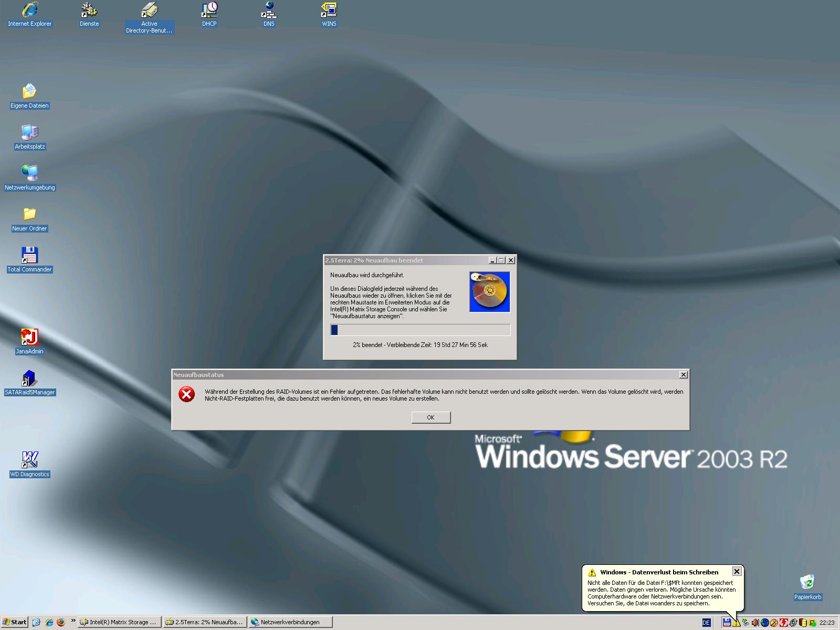840x630 pixels.
Task: Click the Show Desktop quick launch icon
Action: [36, 622]
